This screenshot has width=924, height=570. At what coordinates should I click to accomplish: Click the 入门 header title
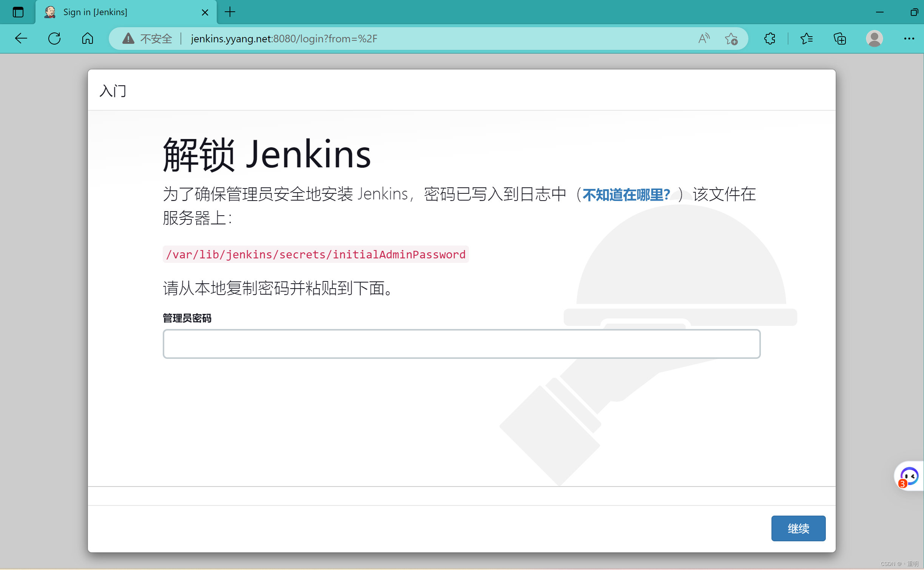coord(113,91)
